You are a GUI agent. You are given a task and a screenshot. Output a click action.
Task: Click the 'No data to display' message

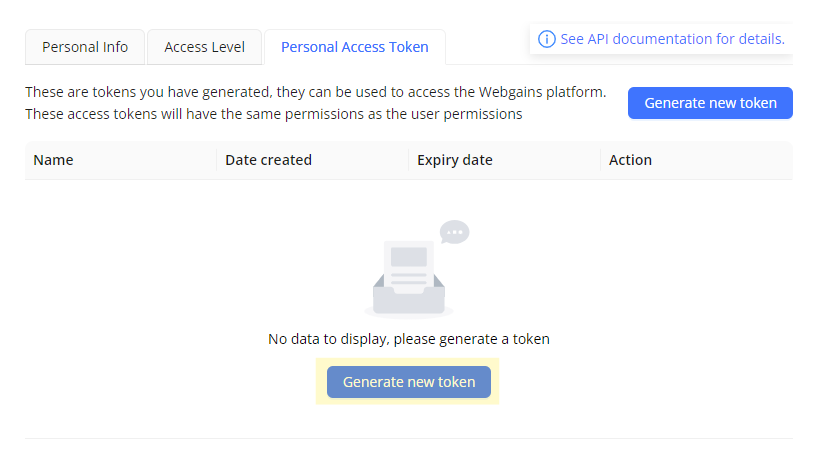click(x=409, y=339)
